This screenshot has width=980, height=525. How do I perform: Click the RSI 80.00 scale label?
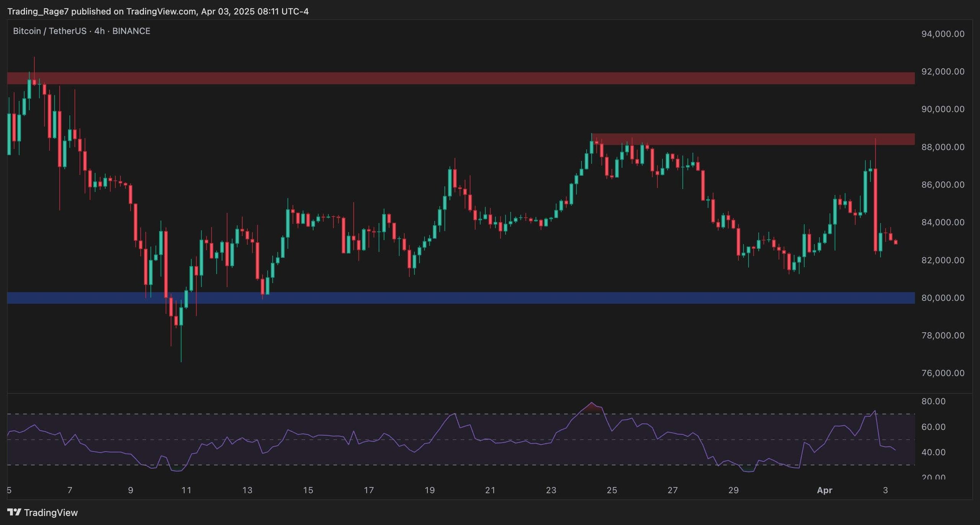933,401
